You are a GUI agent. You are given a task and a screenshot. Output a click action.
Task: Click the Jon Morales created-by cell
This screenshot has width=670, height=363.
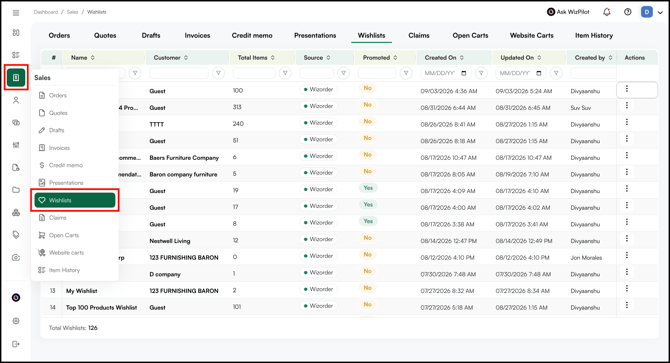click(x=586, y=258)
